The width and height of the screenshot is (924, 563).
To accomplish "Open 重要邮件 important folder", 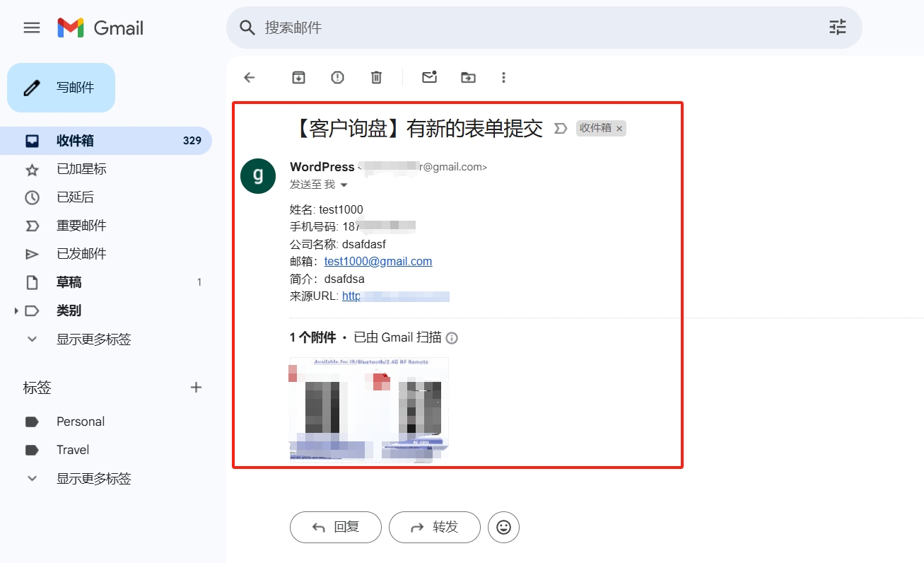I will (x=106, y=226).
